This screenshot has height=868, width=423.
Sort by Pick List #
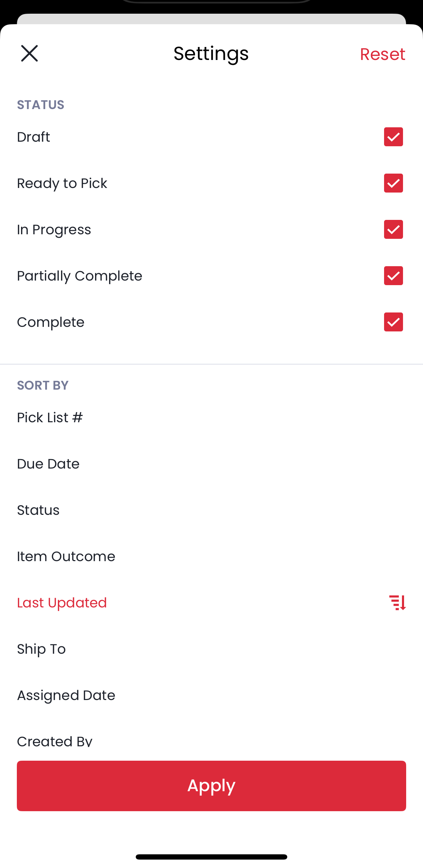[50, 418]
